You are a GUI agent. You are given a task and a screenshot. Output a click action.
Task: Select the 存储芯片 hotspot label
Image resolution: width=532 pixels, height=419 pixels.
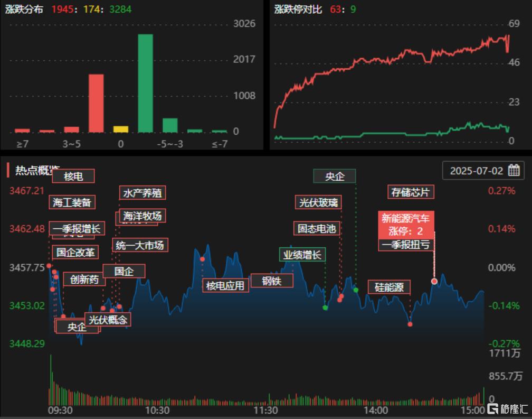(411, 192)
